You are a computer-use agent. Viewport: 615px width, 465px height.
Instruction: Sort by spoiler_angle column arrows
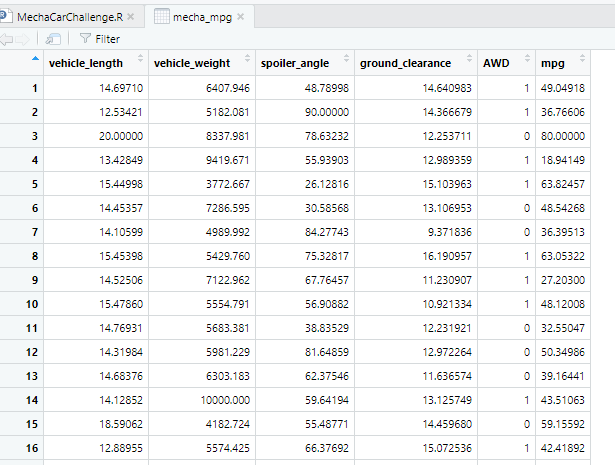click(346, 59)
